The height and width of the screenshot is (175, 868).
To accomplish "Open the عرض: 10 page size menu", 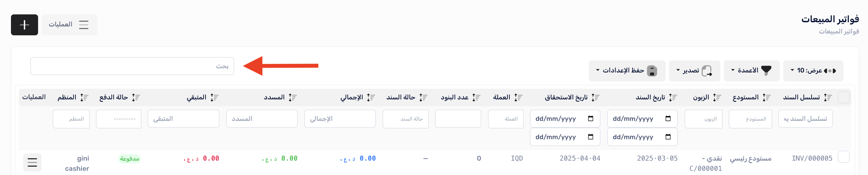I will coord(813,71).
